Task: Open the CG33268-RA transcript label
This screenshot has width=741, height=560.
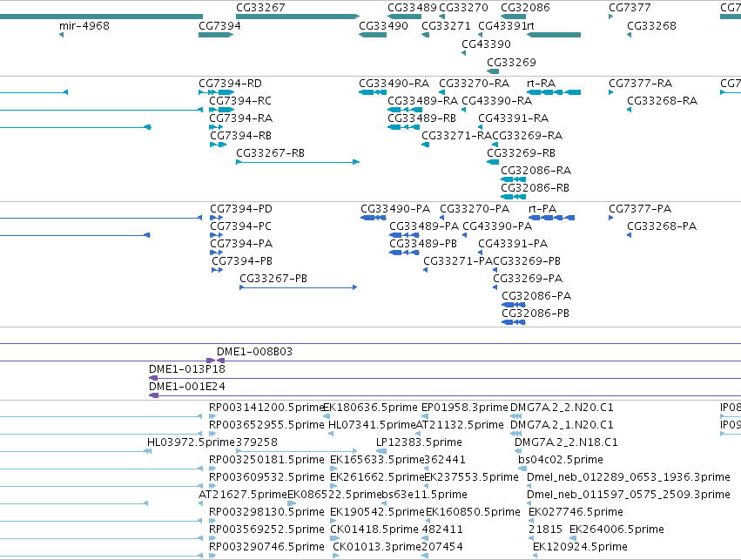Action: pos(662,101)
